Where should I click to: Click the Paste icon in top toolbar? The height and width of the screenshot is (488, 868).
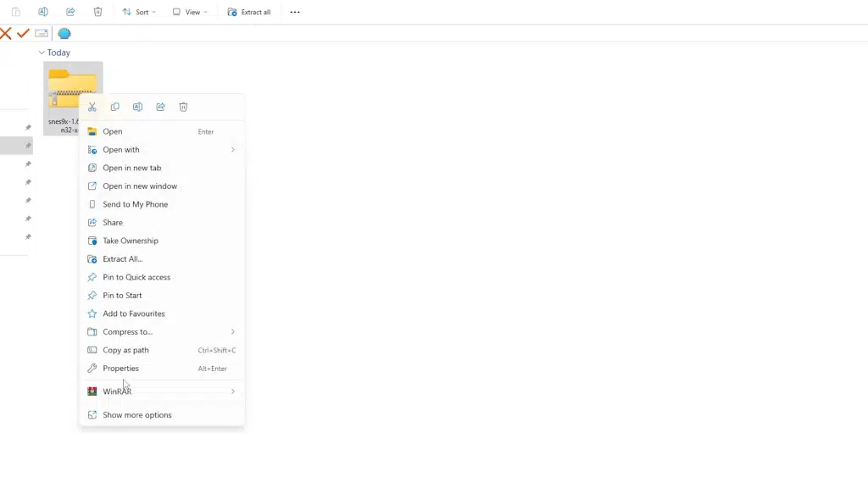(16, 12)
